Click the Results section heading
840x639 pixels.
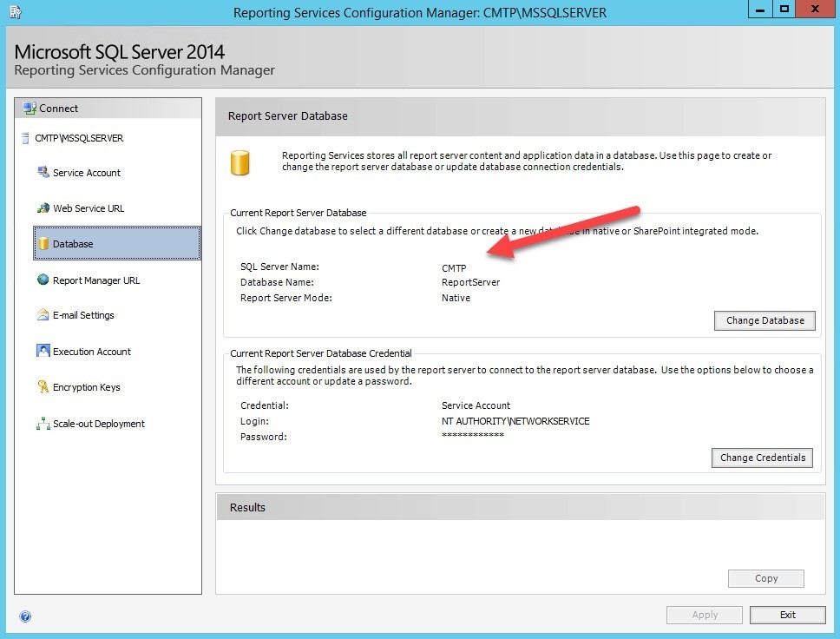(x=247, y=507)
